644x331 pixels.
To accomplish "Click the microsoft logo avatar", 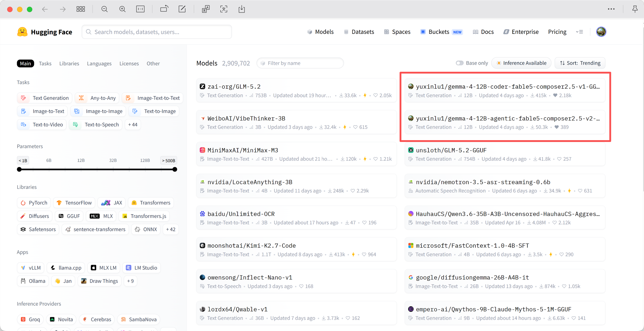I will 411,246.
